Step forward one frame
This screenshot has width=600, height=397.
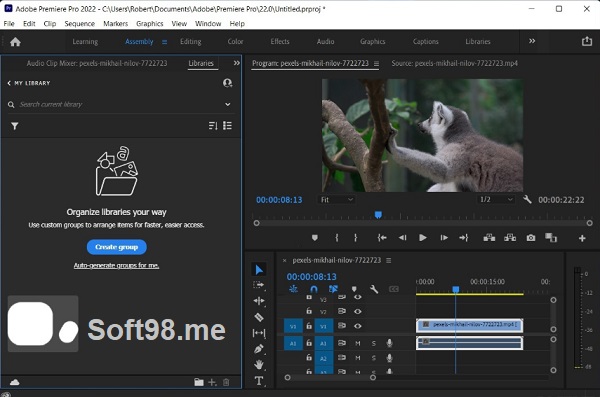point(444,238)
